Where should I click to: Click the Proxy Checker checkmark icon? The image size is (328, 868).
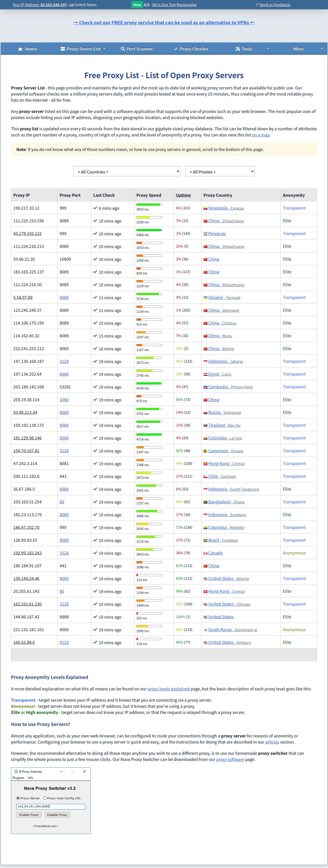pyautogui.click(x=176, y=49)
